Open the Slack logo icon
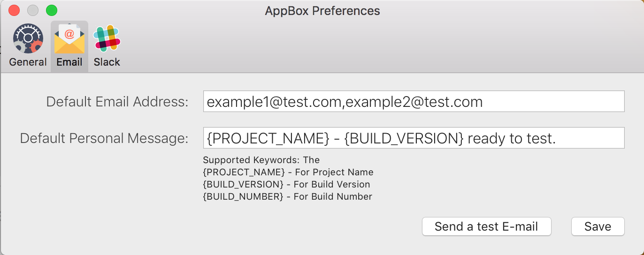 [107, 38]
